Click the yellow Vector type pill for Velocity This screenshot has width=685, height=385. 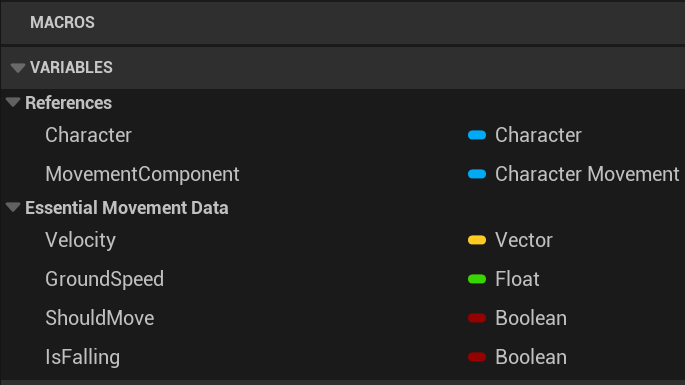[x=477, y=240]
